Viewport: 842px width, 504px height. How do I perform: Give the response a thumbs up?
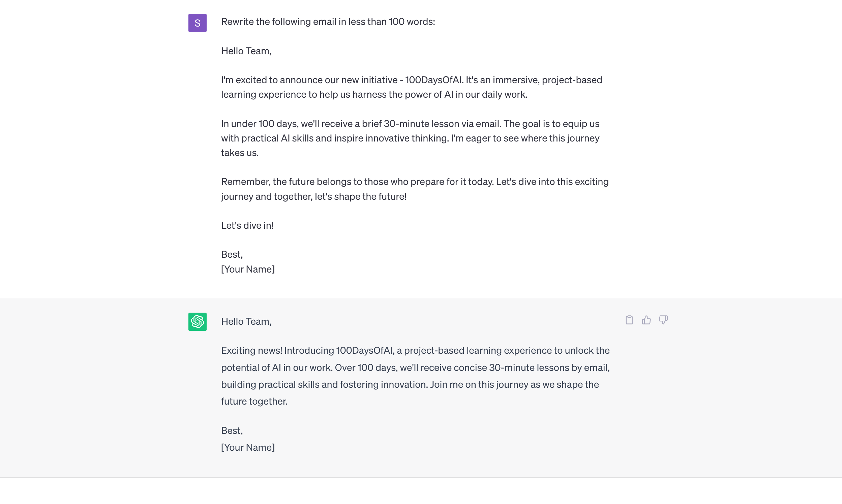pos(646,320)
